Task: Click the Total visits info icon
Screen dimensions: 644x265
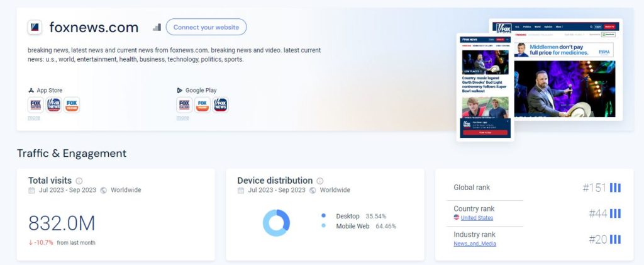Action: (x=79, y=181)
